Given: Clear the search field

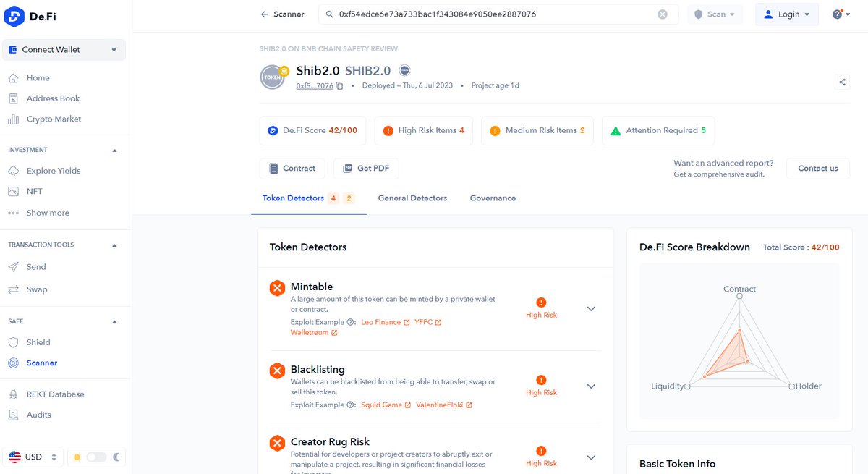Looking at the screenshot, I should pyautogui.click(x=663, y=14).
